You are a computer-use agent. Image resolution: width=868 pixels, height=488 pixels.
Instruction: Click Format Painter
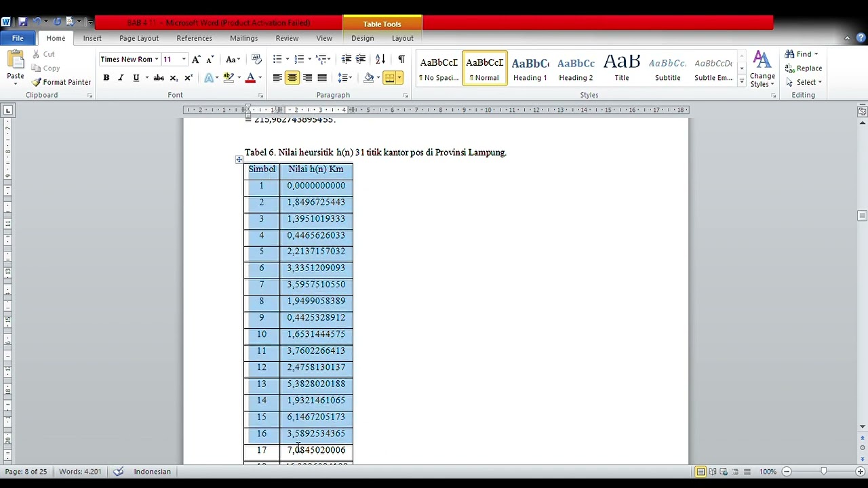point(61,82)
